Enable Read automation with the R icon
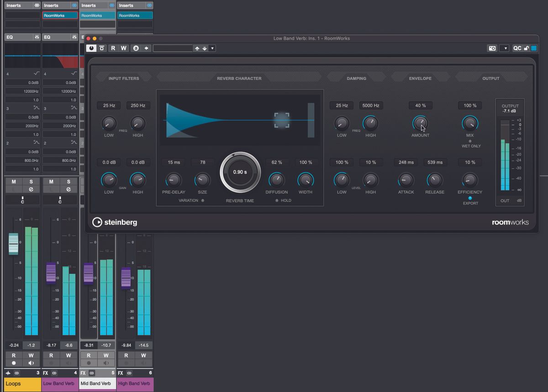 coord(113,48)
